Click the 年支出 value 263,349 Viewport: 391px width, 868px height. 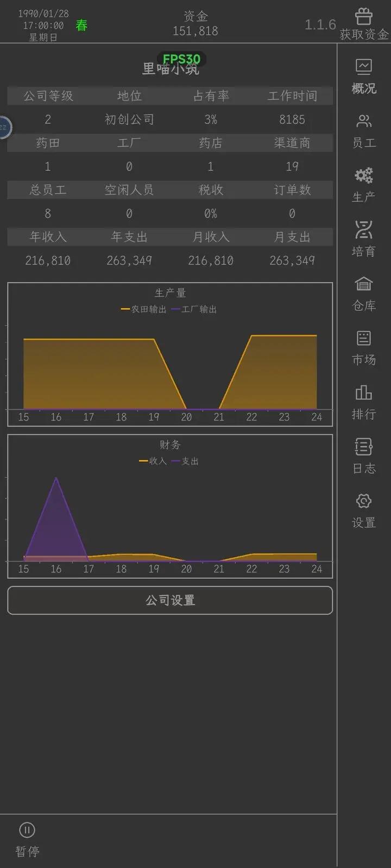[129, 261]
